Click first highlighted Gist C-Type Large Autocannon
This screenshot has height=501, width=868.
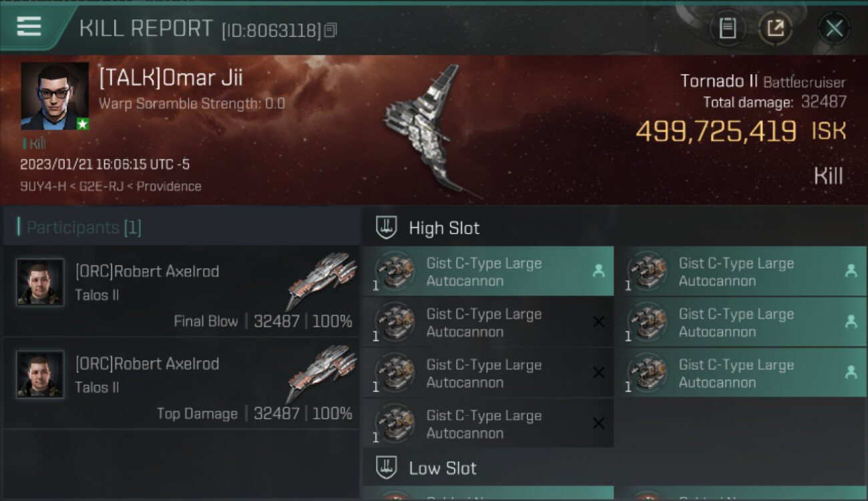coord(488,271)
